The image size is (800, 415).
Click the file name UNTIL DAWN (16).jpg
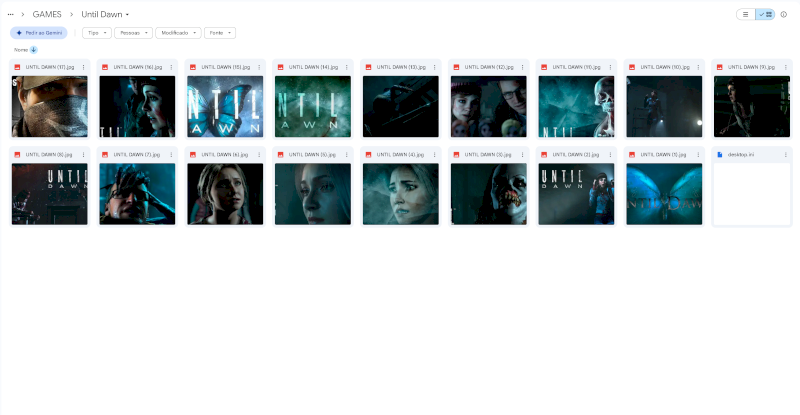coord(138,67)
